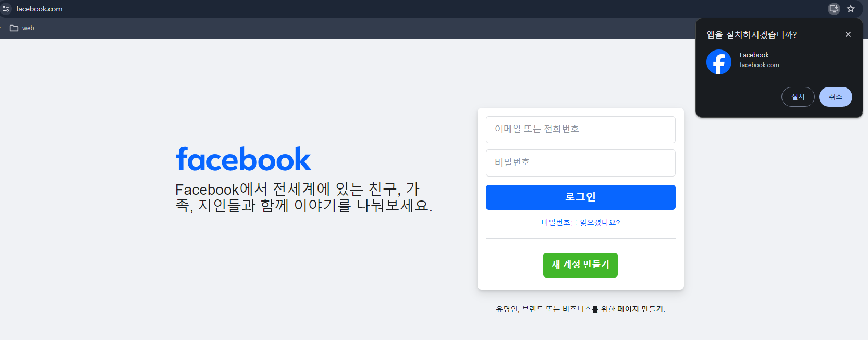Click the large facebook wordmark logo
Screen dimensions: 868x340
243,159
